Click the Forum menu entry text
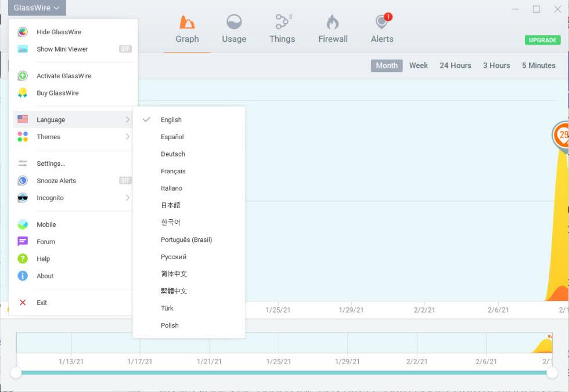The width and height of the screenshot is (569, 392). (x=46, y=242)
